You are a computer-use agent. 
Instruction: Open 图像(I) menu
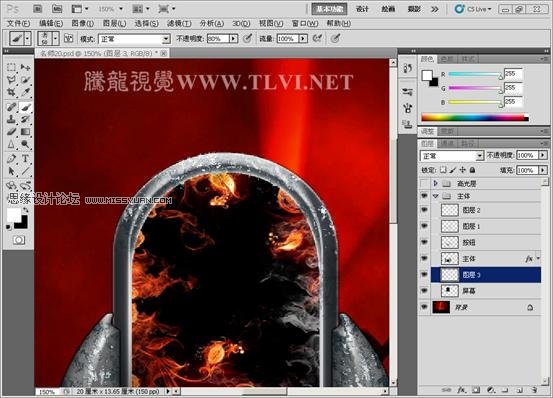coord(83,24)
